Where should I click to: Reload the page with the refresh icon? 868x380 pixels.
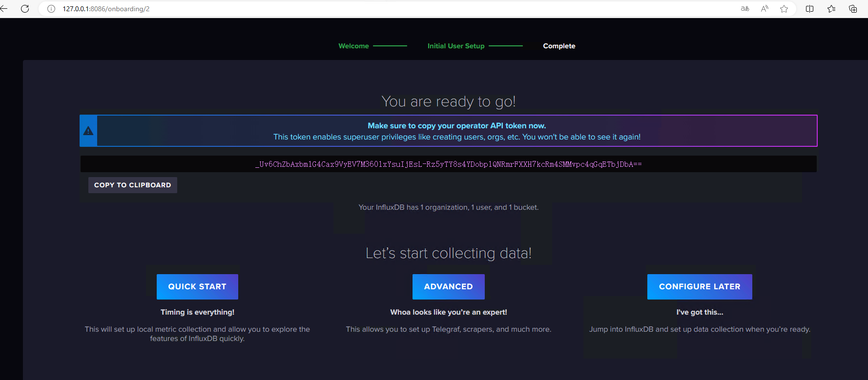coord(25,9)
